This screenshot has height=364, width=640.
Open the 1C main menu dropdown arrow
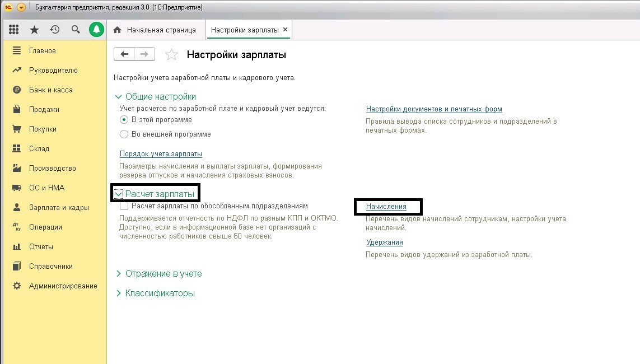coord(21,8)
